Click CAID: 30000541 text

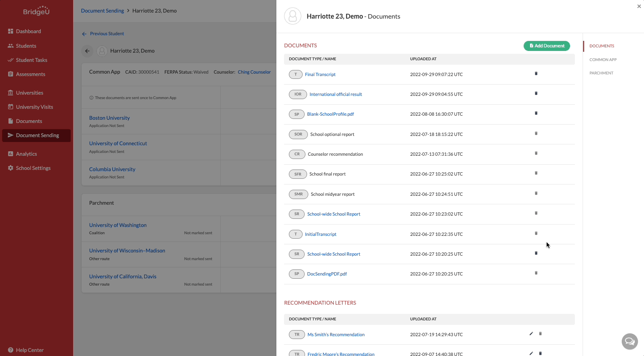pyautogui.click(x=142, y=72)
